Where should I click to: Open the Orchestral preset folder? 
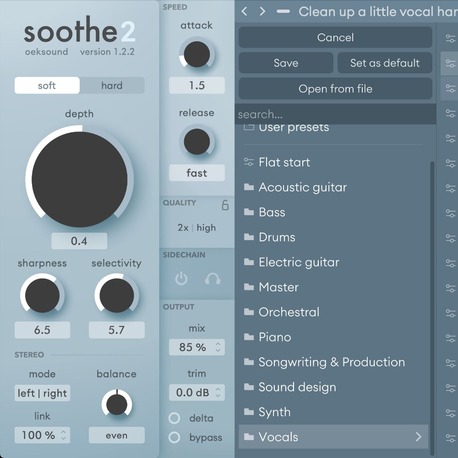click(333, 312)
